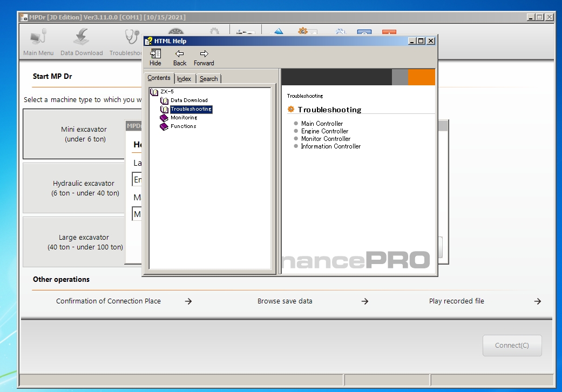Switch to the Search tab
Screen dimensions: 562x392
(x=208, y=79)
